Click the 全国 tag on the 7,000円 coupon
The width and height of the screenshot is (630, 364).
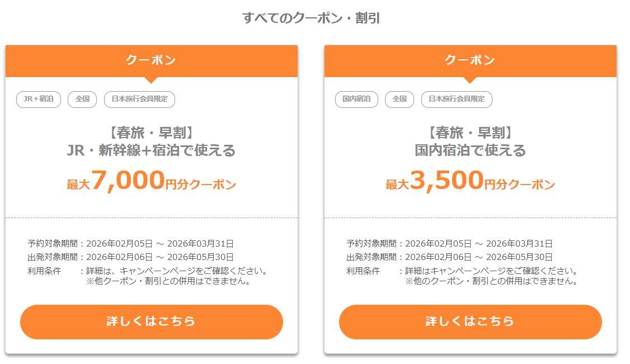click(x=82, y=99)
